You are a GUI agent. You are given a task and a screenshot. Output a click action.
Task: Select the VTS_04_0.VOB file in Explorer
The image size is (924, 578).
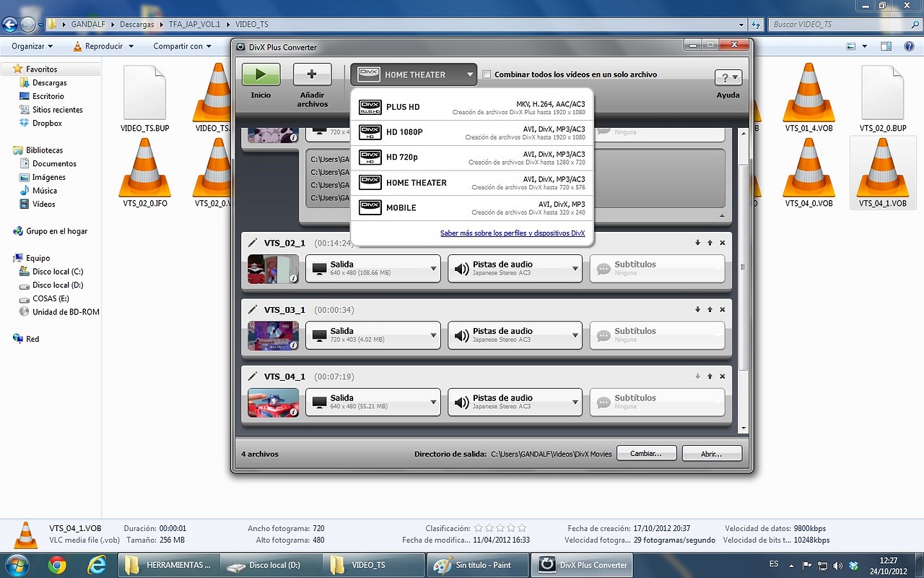[x=808, y=173]
